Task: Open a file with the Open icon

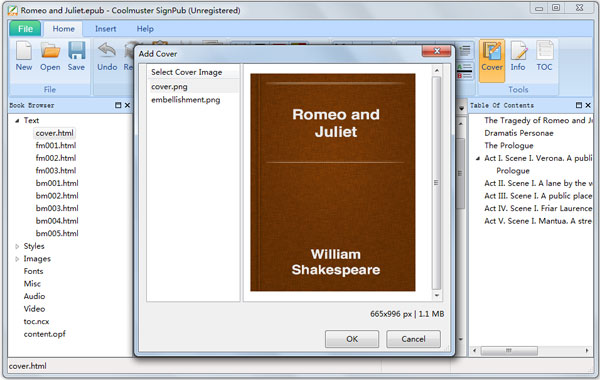Action: coord(51,51)
